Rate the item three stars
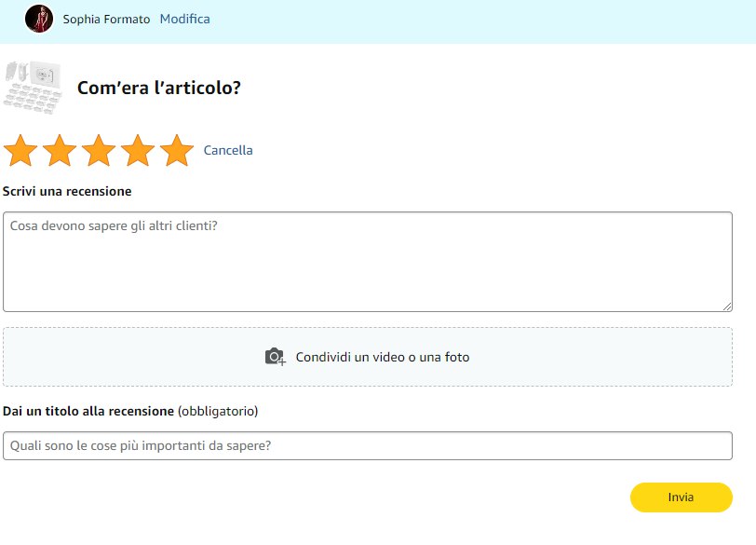Image resolution: width=756 pixels, height=545 pixels. (99, 150)
